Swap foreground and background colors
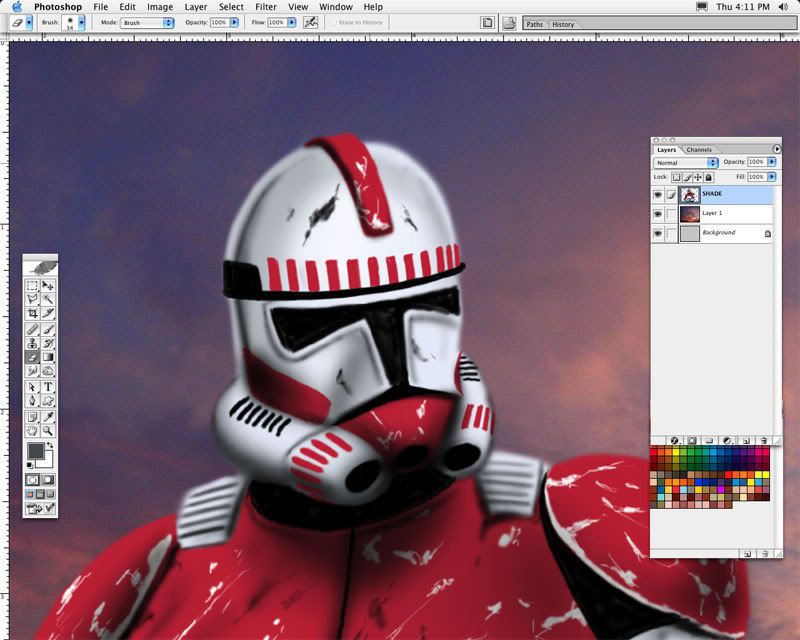 pyautogui.click(x=50, y=446)
